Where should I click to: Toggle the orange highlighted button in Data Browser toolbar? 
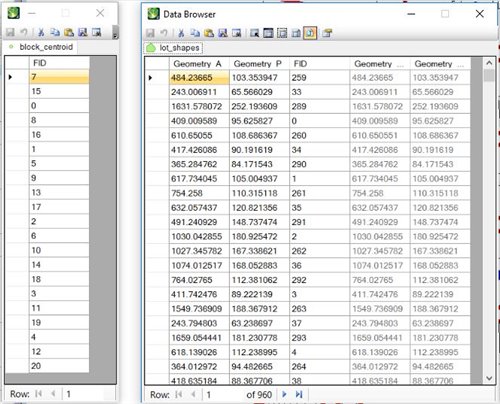pyautogui.click(x=310, y=33)
